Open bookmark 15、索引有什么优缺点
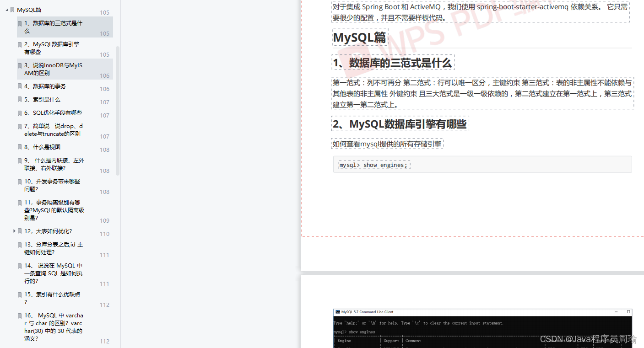The height and width of the screenshot is (348, 644). coord(52,298)
